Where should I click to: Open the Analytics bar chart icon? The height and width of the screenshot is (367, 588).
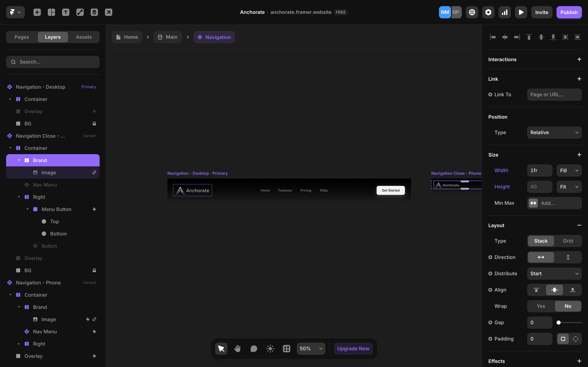click(x=505, y=12)
